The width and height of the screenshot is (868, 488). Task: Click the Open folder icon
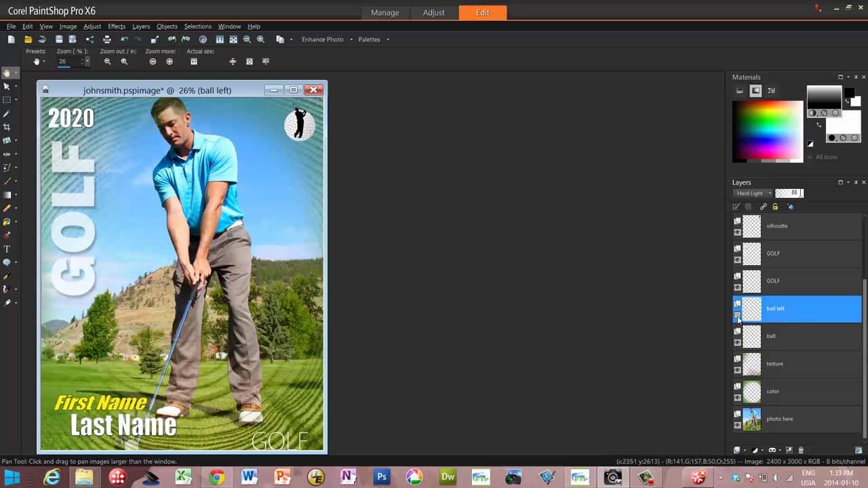[x=28, y=39]
